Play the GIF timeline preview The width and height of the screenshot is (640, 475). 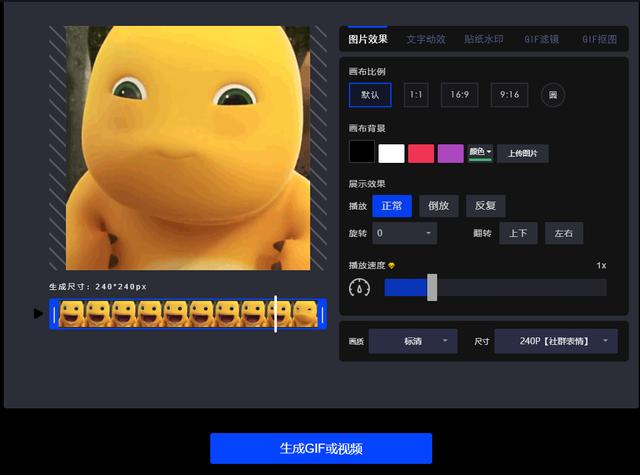[x=38, y=313]
